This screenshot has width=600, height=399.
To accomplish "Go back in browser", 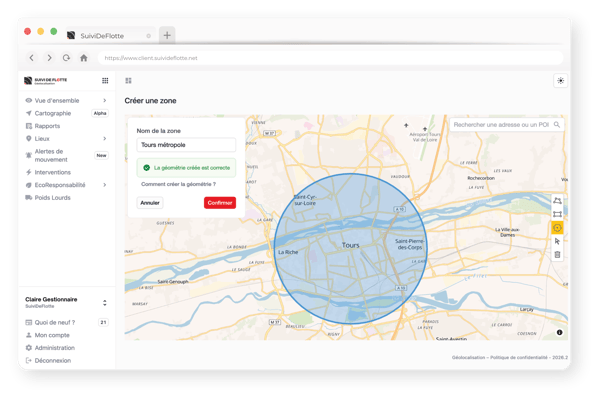I will pos(32,58).
